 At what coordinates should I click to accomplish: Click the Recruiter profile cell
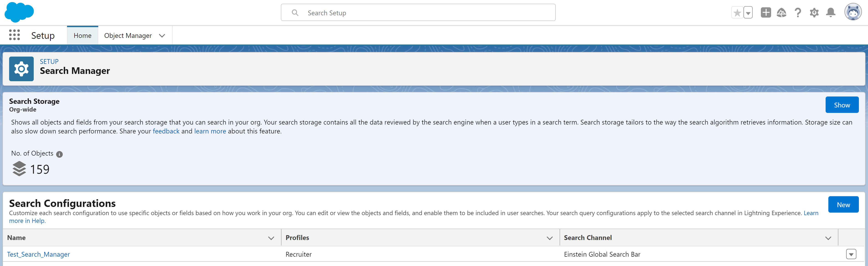pyautogui.click(x=299, y=254)
